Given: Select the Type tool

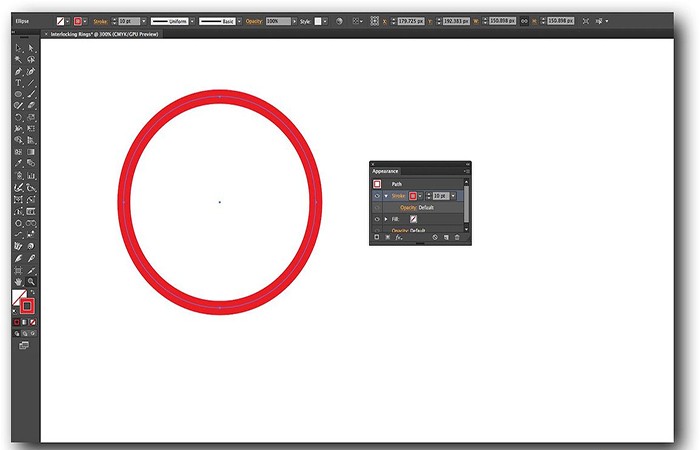Looking at the screenshot, I should pos(18,83).
